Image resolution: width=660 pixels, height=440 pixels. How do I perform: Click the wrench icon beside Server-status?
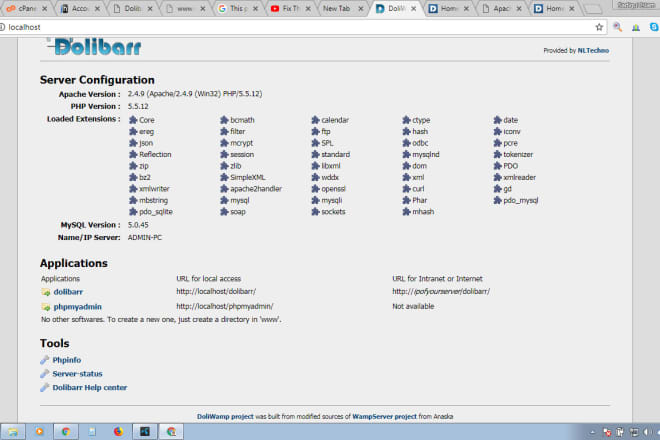click(45, 374)
